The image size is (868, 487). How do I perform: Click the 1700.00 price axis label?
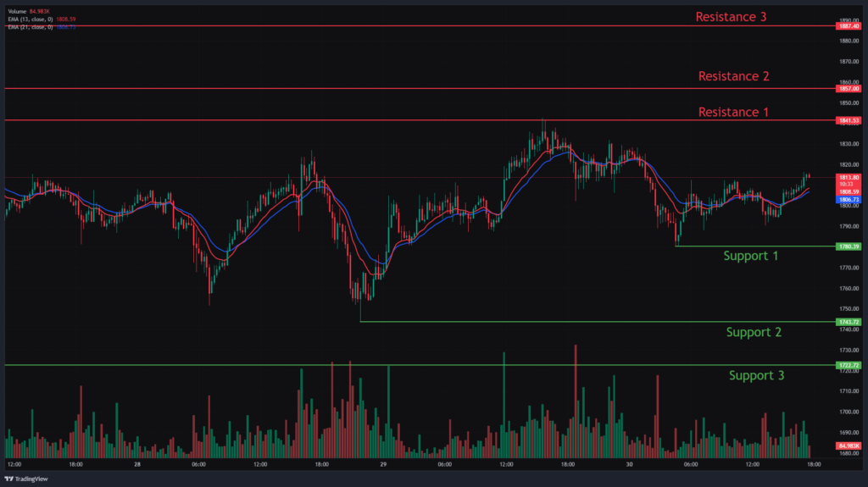pos(849,412)
